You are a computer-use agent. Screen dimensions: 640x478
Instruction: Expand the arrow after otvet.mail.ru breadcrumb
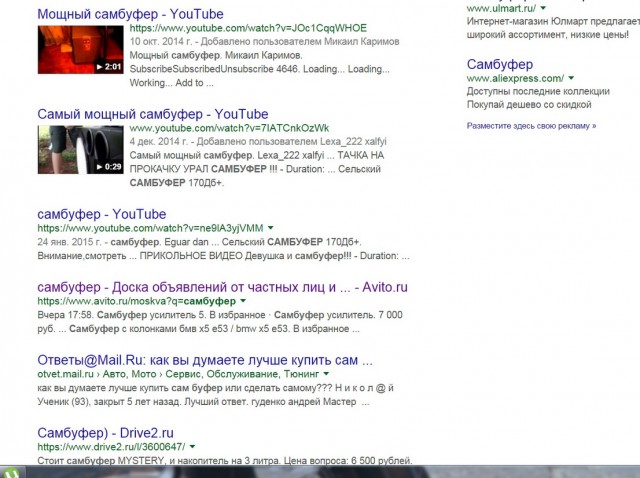326,374
